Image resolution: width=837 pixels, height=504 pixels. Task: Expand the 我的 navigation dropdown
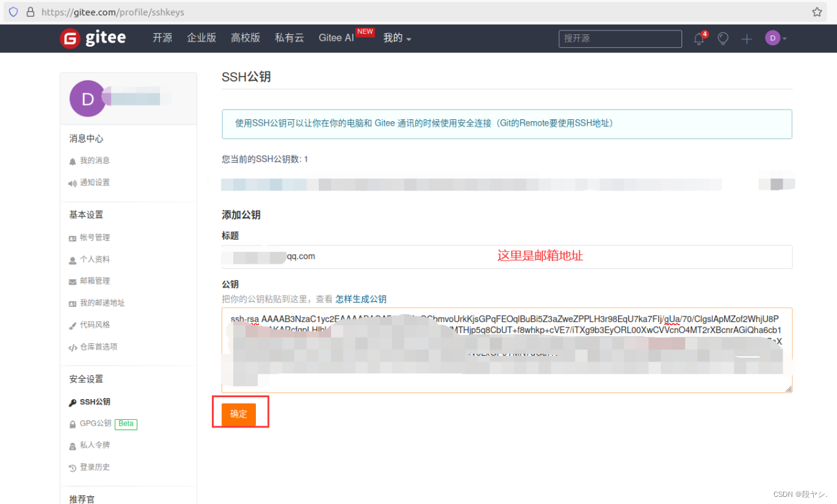click(396, 38)
